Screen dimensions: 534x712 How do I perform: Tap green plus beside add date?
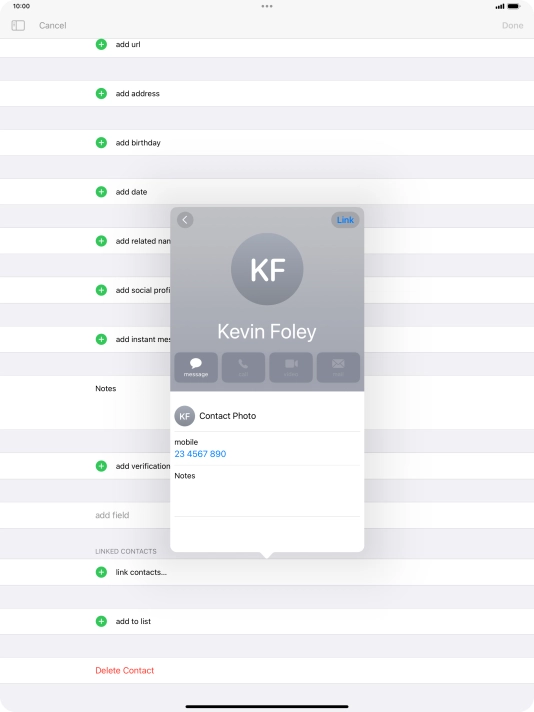(101, 192)
